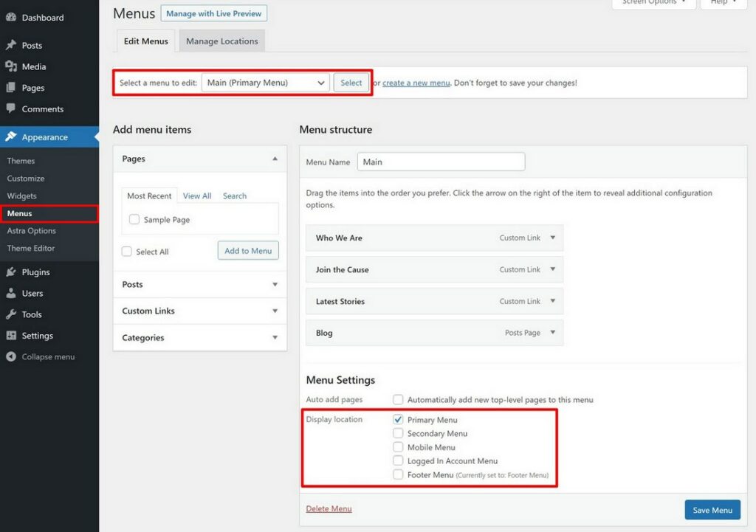Collapse the Pages panel arrow

275,159
